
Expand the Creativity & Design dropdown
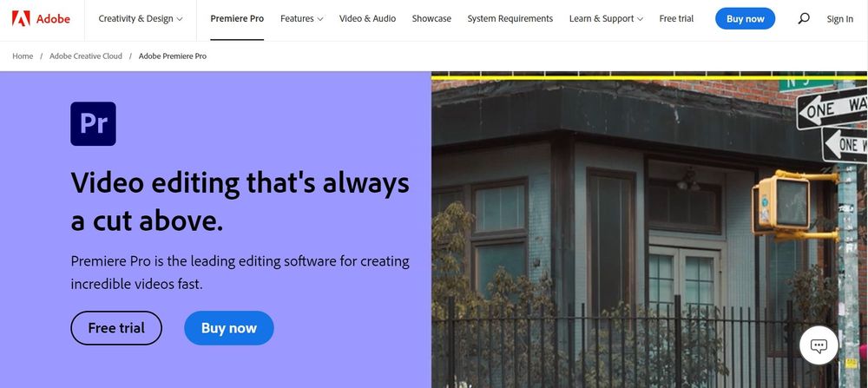pyautogui.click(x=140, y=19)
